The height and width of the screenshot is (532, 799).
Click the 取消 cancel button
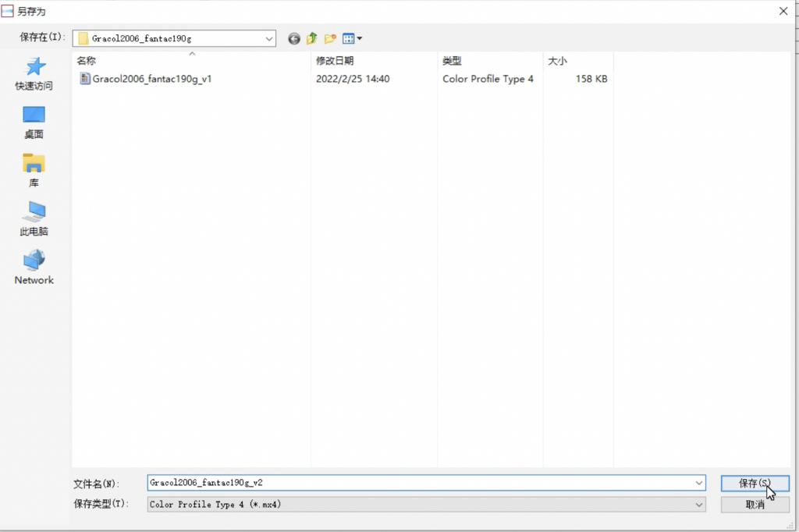(x=755, y=505)
